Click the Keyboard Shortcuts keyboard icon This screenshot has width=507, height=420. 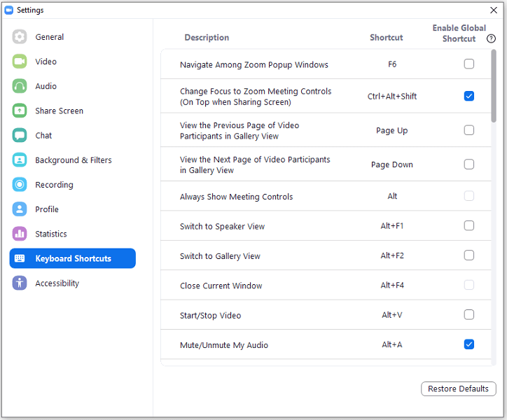coord(20,258)
